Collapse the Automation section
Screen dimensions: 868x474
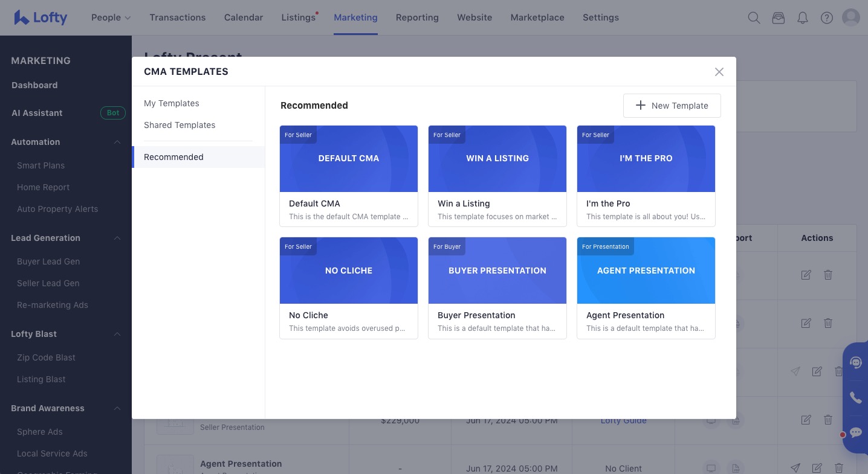(117, 142)
